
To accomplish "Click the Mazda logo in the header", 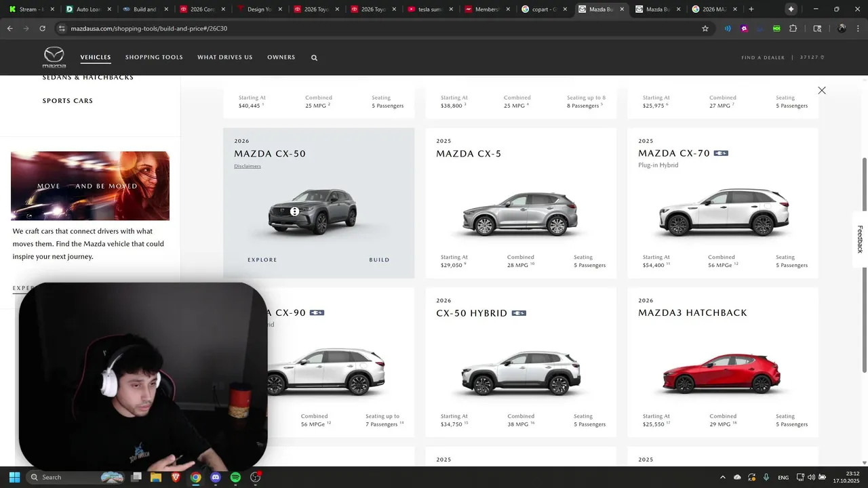I will tap(54, 58).
